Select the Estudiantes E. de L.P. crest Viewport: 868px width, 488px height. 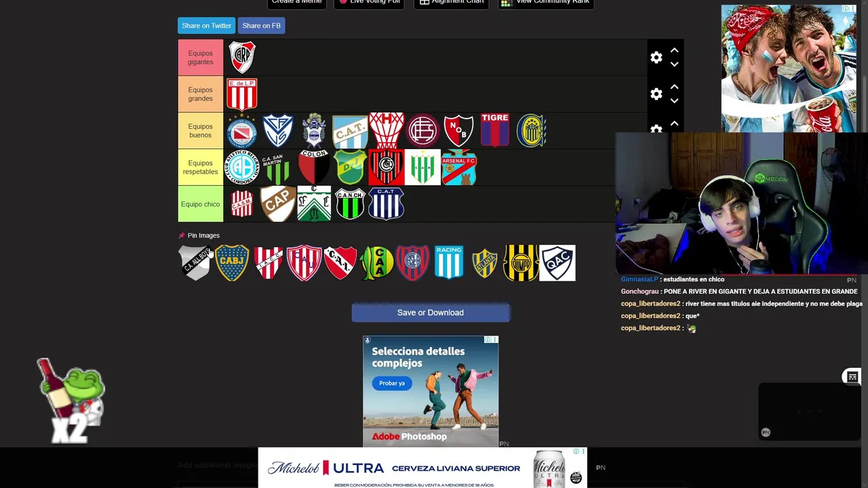(x=242, y=94)
